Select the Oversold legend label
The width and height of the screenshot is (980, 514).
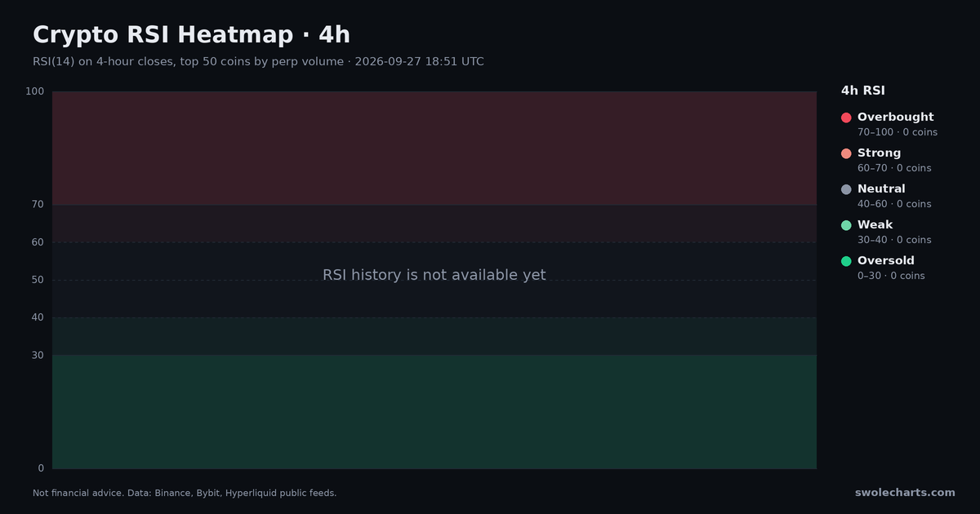point(885,261)
